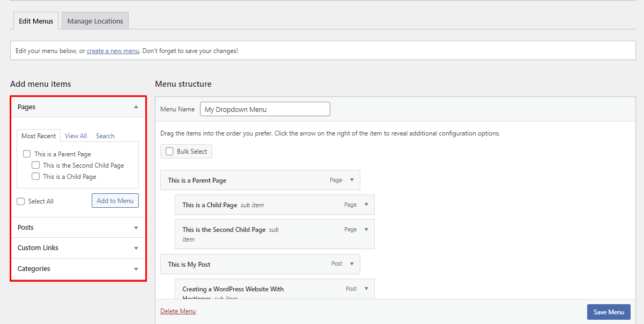Expand the Categories panel
The width and height of the screenshot is (644, 324).
[136, 268]
